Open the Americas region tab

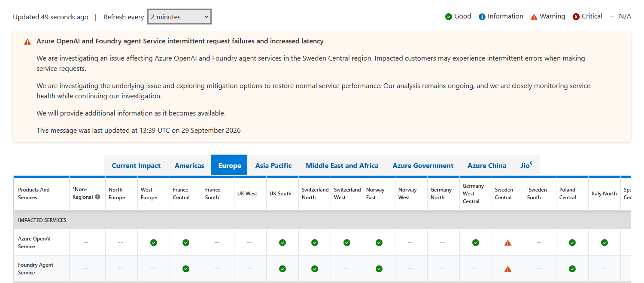(x=189, y=165)
